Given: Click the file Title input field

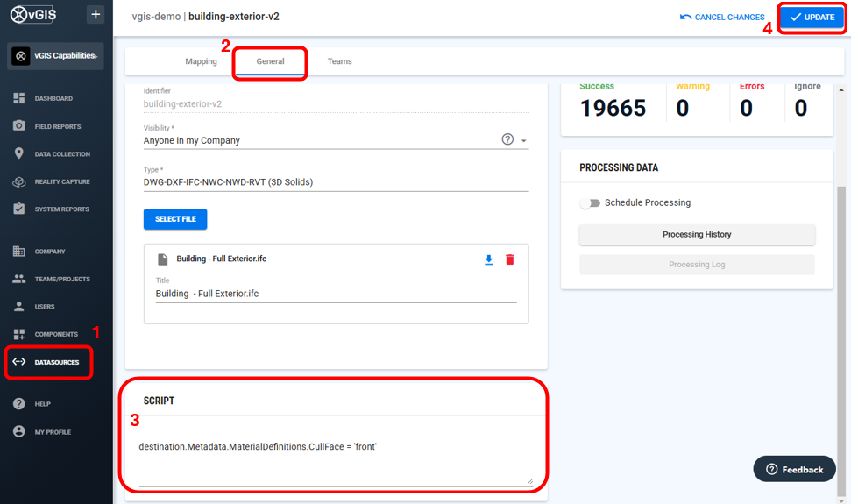Looking at the screenshot, I should coord(336,294).
